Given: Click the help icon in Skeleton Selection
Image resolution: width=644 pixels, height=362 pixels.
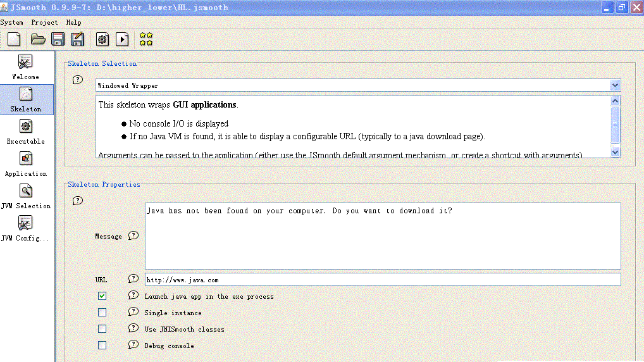Looking at the screenshot, I should pos(78,80).
